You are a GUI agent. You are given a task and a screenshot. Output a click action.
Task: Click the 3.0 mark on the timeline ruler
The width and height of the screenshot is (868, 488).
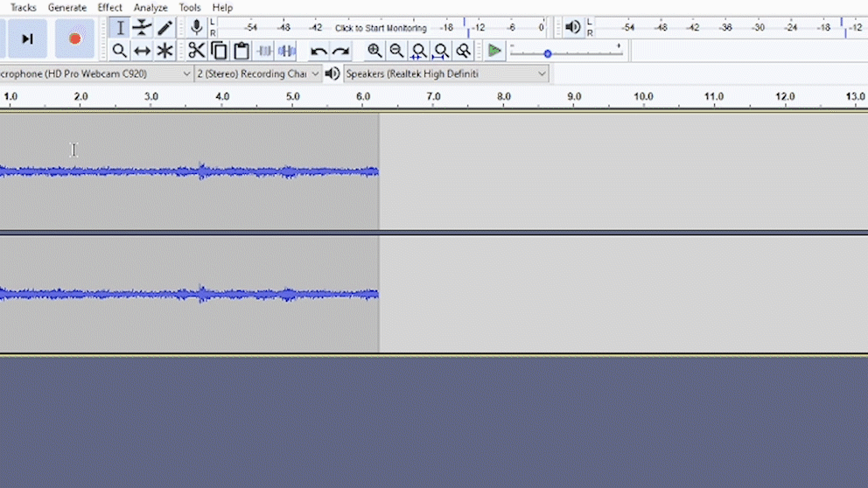coord(151,97)
